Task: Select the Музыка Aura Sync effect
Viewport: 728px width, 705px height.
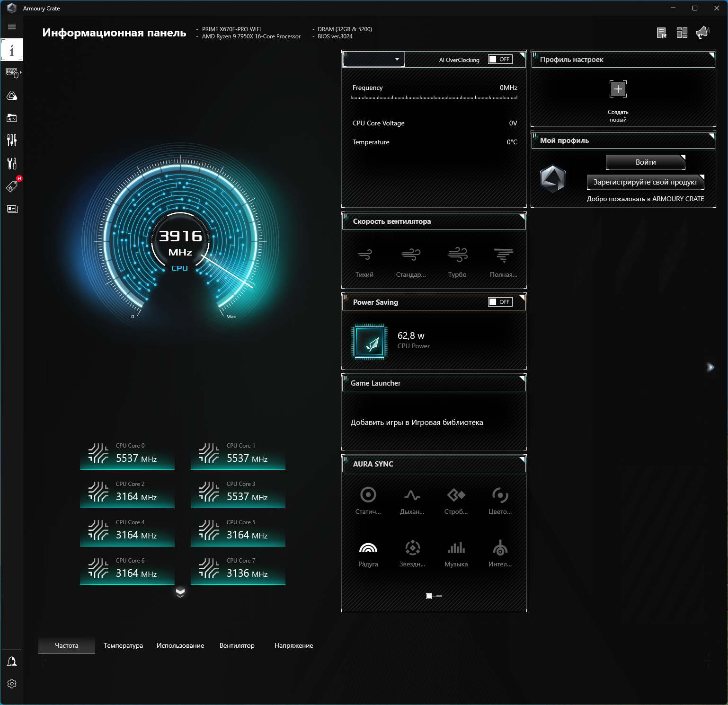Action: tap(456, 554)
